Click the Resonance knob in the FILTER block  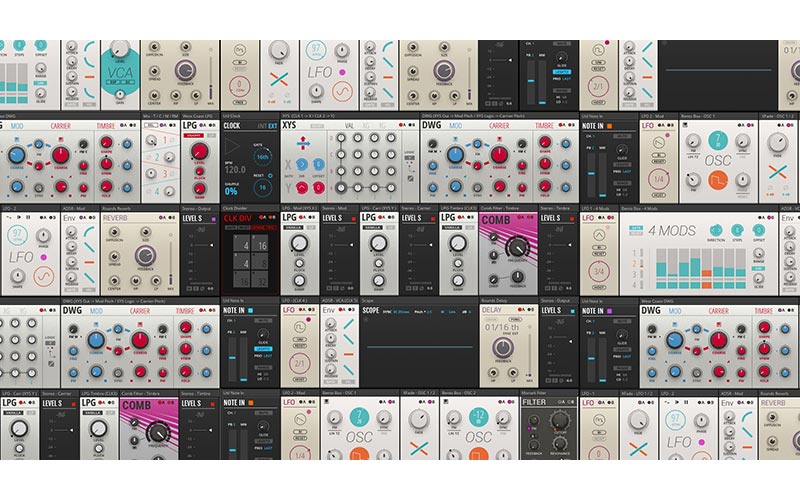(560, 443)
